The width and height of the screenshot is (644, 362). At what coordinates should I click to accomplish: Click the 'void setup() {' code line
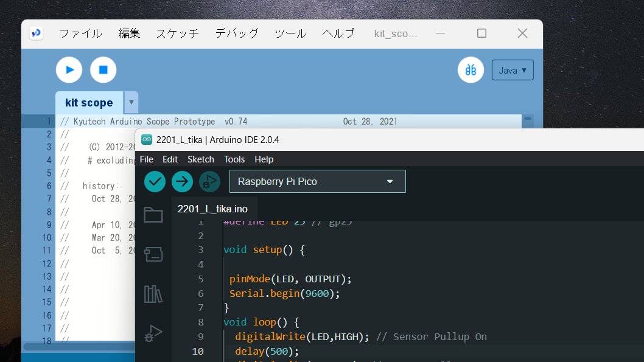point(264,249)
